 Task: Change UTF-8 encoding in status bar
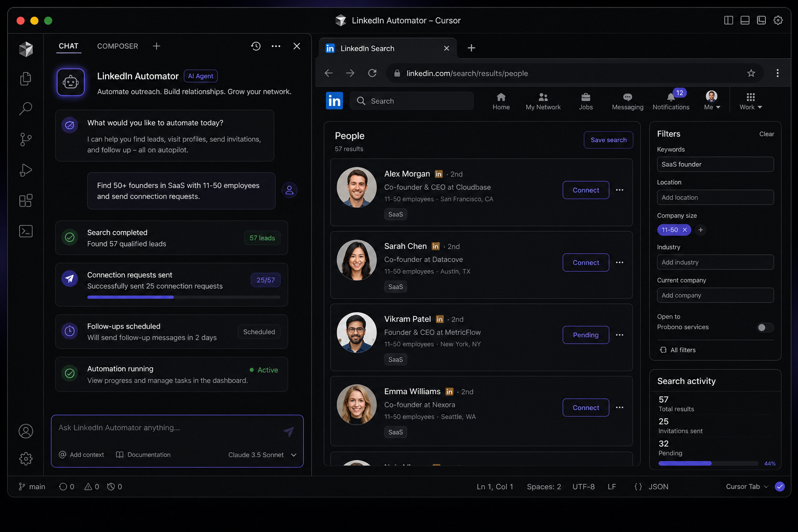point(583,487)
